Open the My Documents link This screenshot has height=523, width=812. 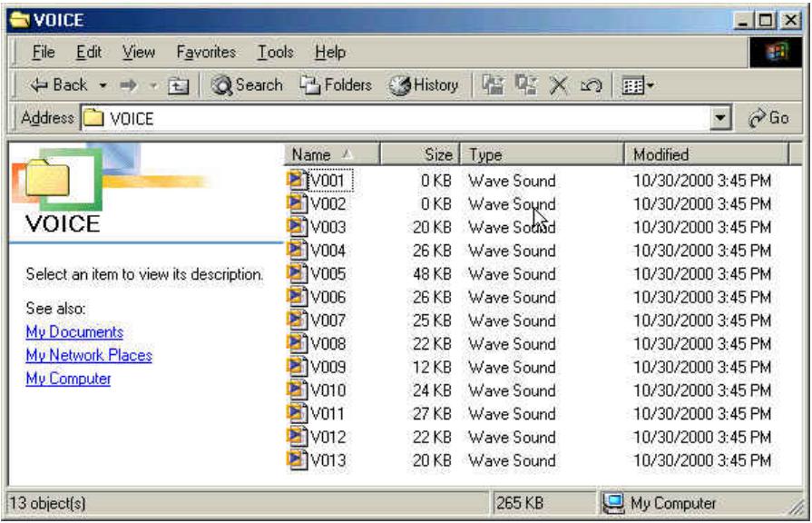point(74,331)
